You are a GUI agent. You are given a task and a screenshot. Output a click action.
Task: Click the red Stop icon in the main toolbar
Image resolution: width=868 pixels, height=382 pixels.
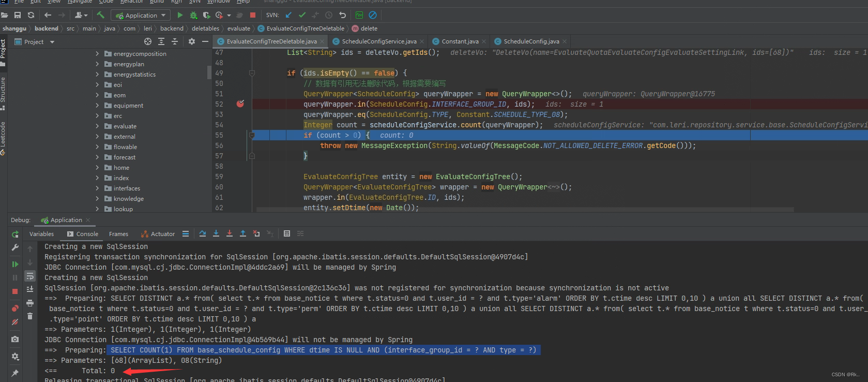pyautogui.click(x=253, y=15)
